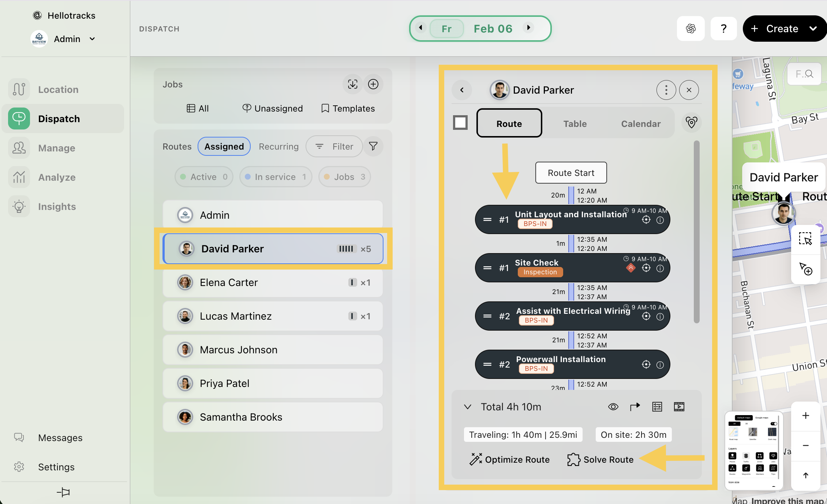
Task: Click the Solve Route button
Action: point(600,459)
